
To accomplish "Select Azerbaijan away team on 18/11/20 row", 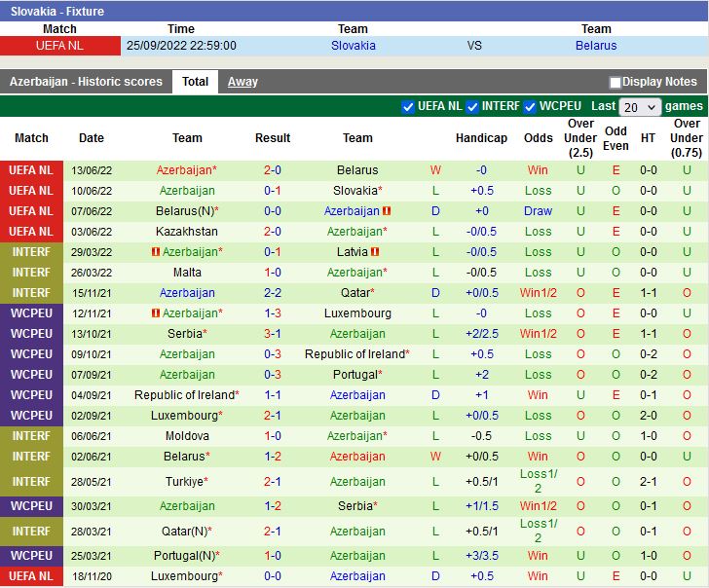I will point(357,576).
